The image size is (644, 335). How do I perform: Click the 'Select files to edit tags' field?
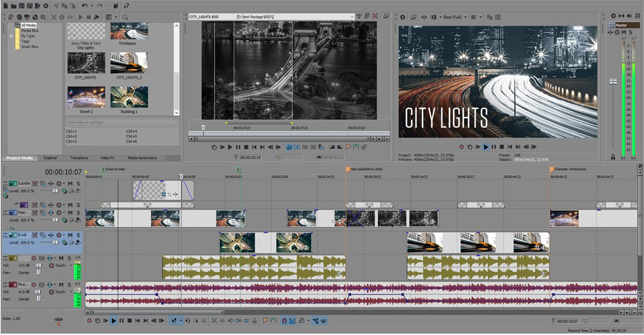pos(122,122)
